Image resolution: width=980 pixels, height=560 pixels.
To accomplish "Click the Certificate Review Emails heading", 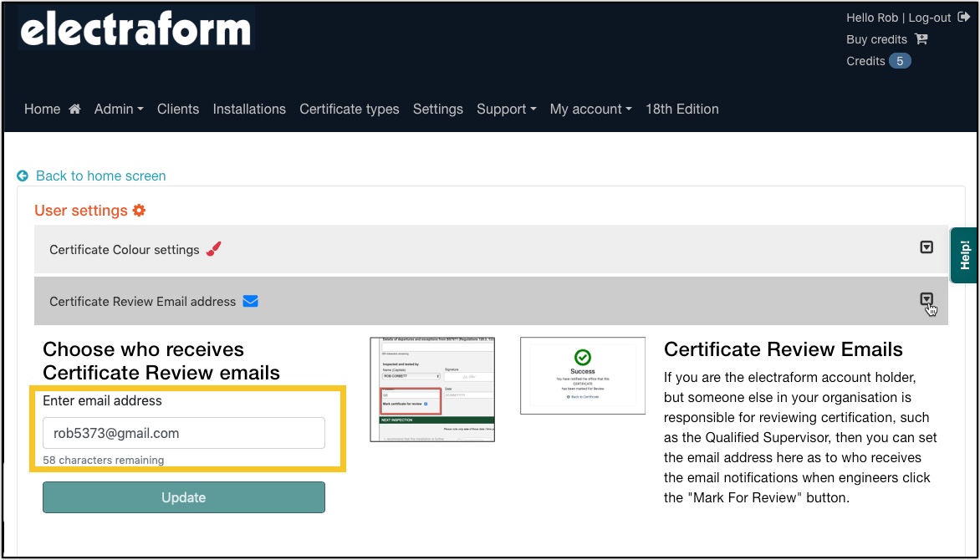I will coord(783,349).
